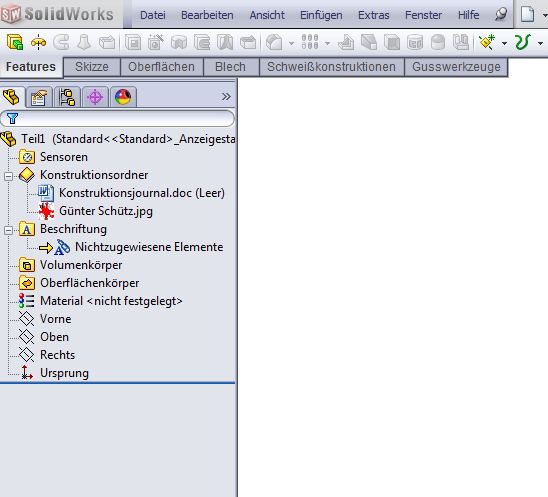Open the Hole Wizard tool

tap(156, 43)
